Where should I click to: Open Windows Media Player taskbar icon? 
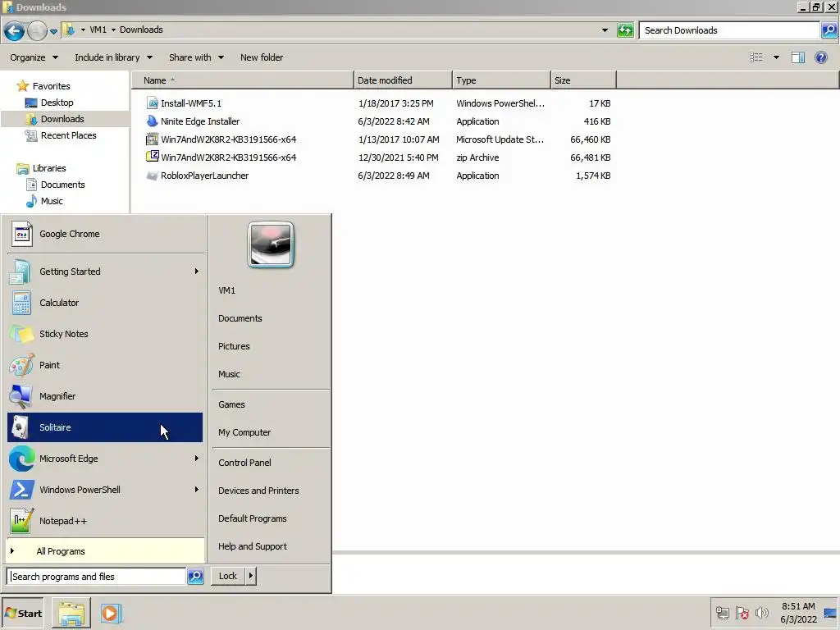112,613
